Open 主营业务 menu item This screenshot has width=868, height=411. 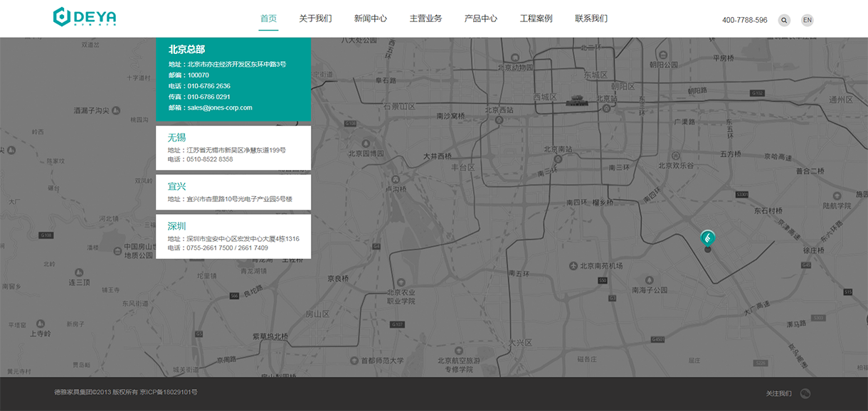coord(425,18)
